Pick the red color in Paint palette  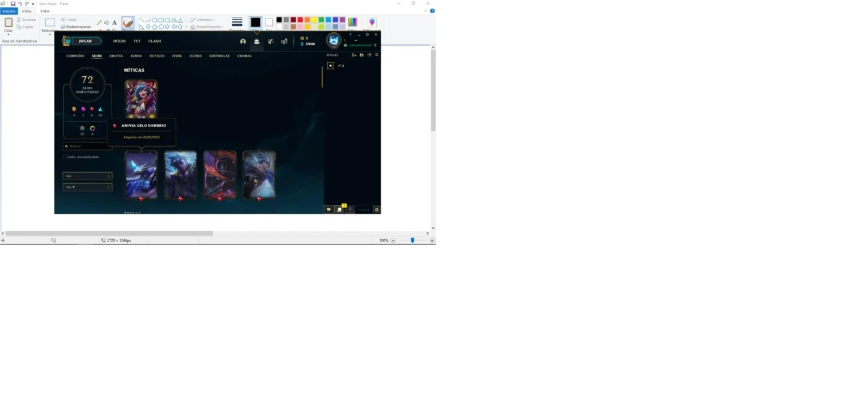[x=300, y=20]
